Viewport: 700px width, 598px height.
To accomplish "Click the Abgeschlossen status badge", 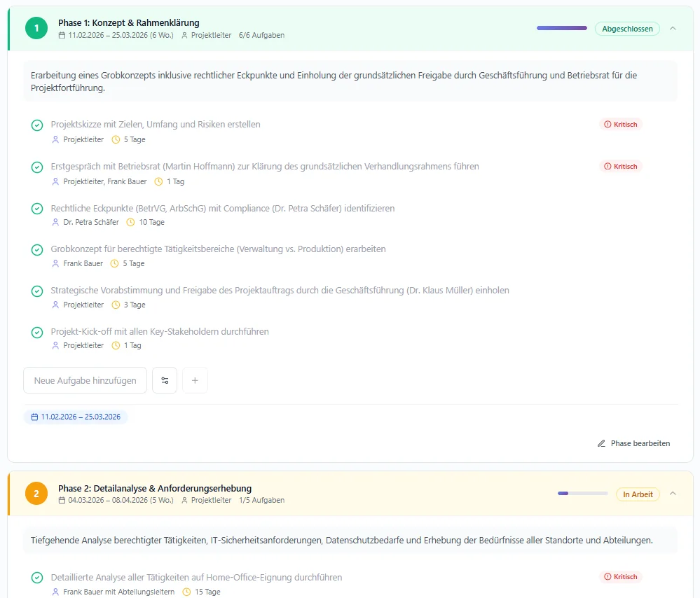I will tap(627, 29).
